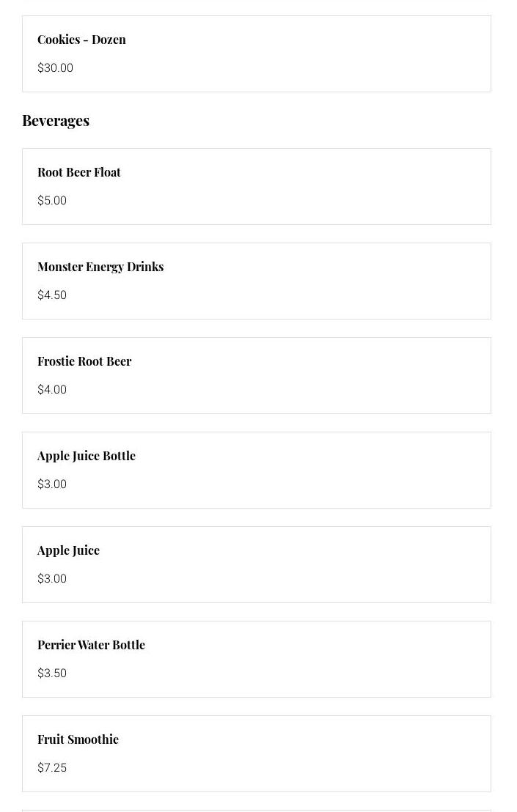
Task: Click the $7.25 Fruit Smoothie price
Action: [x=52, y=768]
